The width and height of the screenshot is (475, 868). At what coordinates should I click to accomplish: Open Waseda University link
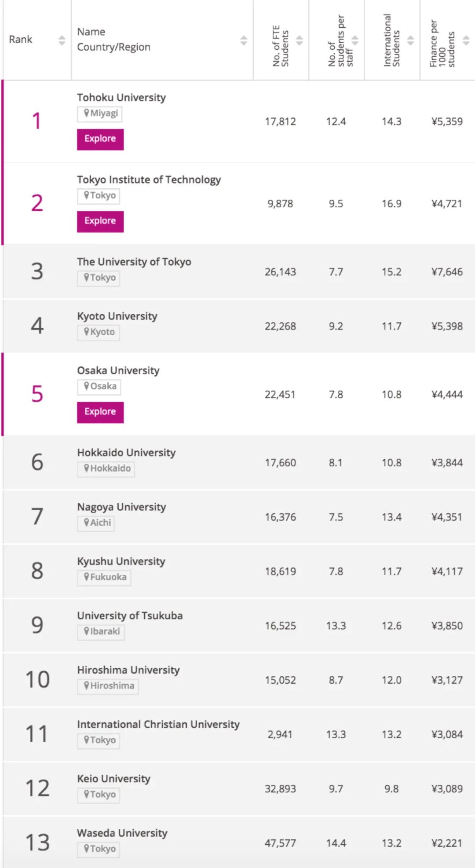(x=122, y=833)
